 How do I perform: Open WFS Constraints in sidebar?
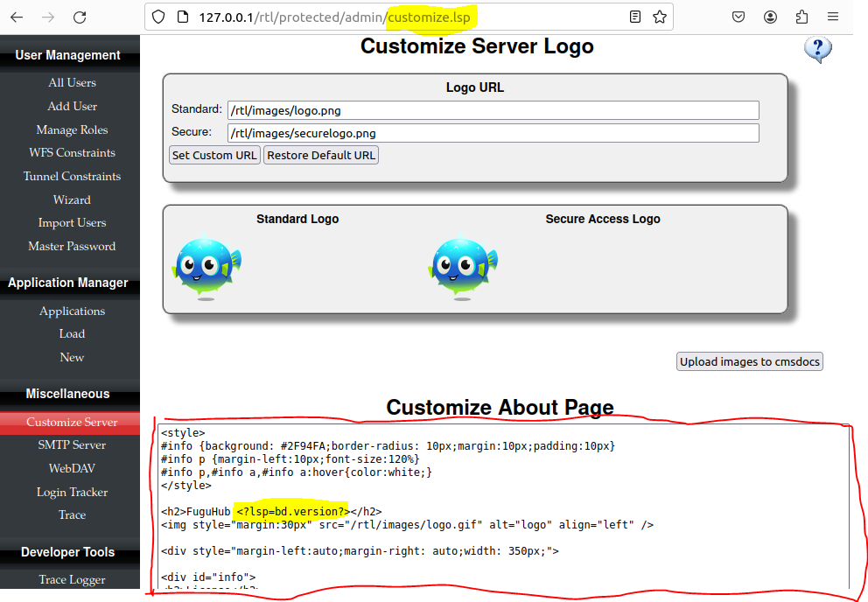[x=72, y=153]
